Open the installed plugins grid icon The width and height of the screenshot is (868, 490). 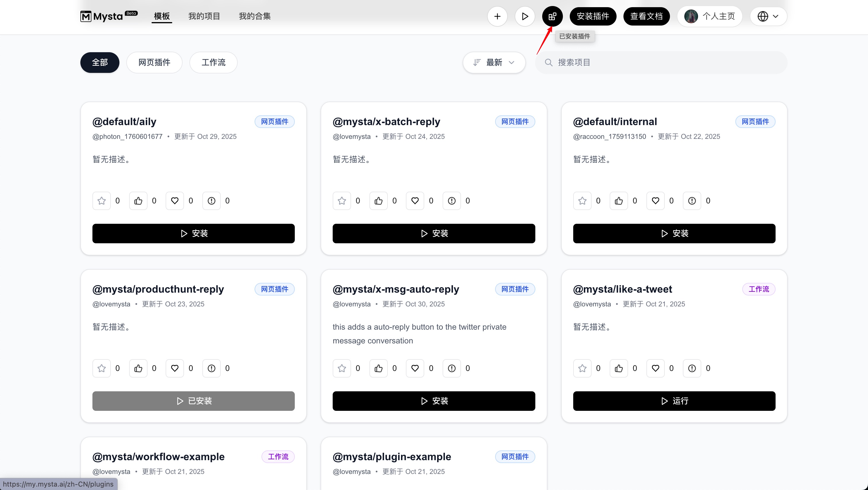click(552, 16)
